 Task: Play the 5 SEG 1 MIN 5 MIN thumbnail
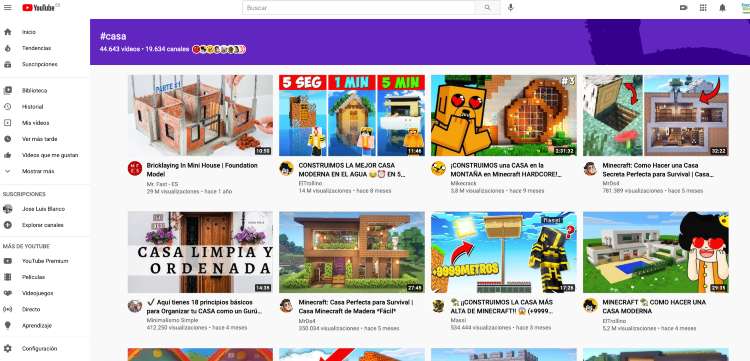click(352, 115)
